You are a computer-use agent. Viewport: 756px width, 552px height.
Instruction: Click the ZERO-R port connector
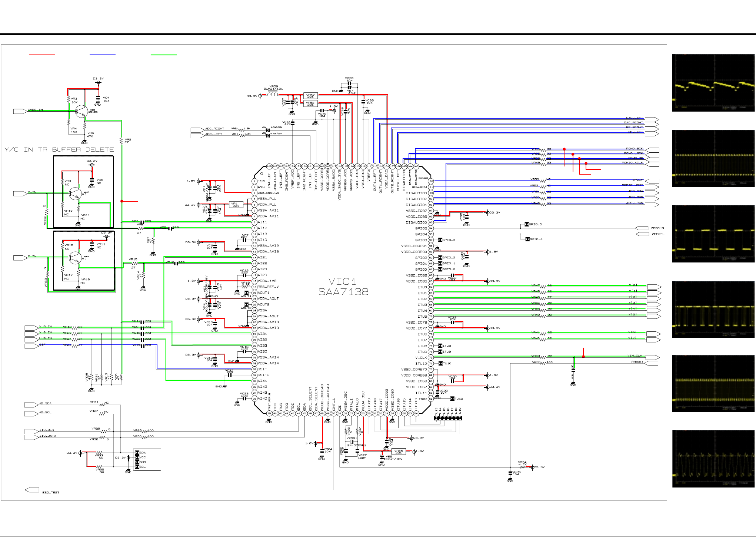tap(642, 228)
